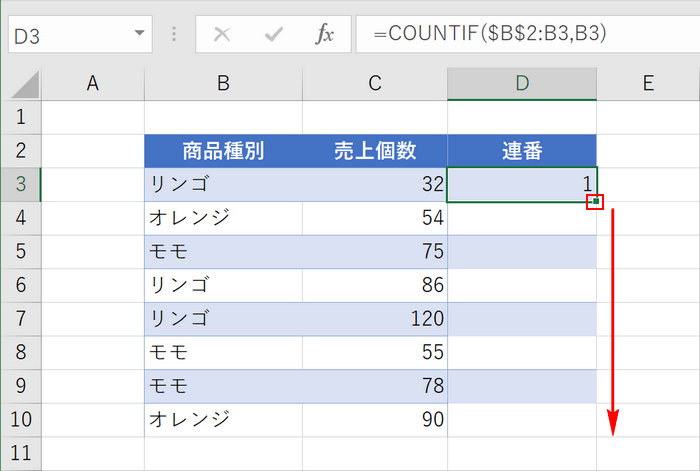Viewport: 700px width, 471px height.
Task: Select row 6 header
Action: pos(21,285)
